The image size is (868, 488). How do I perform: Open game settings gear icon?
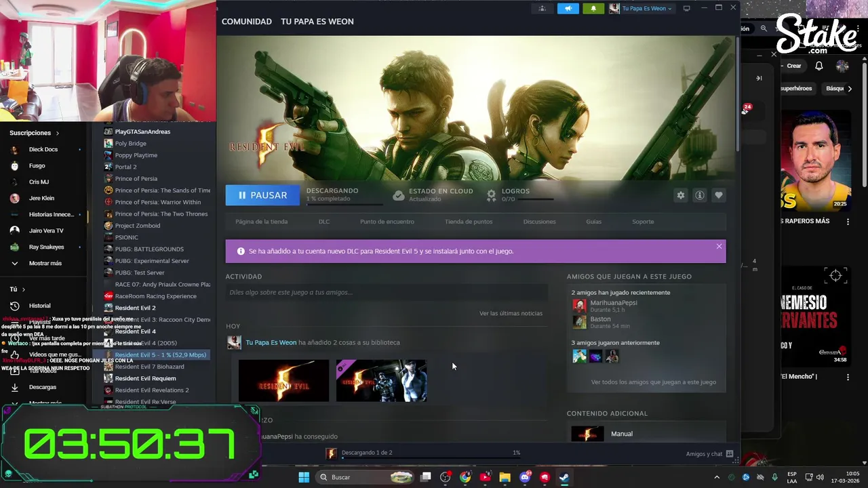coord(681,195)
